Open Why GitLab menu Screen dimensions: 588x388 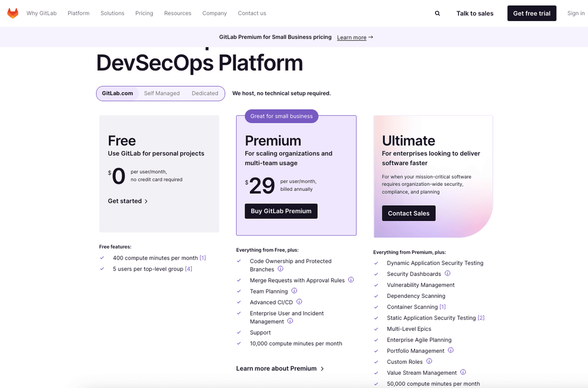pos(42,13)
